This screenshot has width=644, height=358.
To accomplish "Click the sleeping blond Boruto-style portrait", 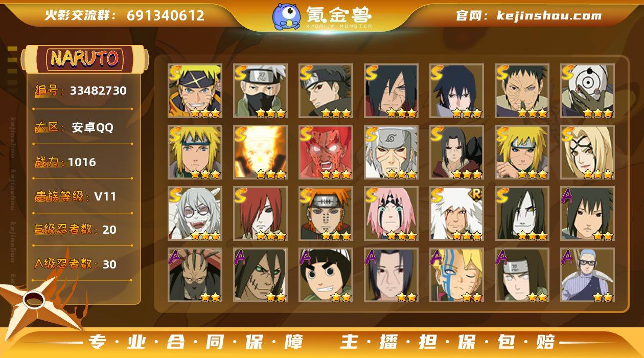I will click(457, 275).
